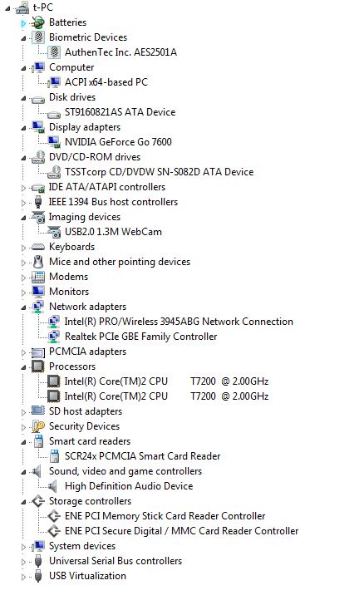Click the DVD/CD-ROM drives category icon
This screenshot has height=600, width=364.
click(38, 157)
